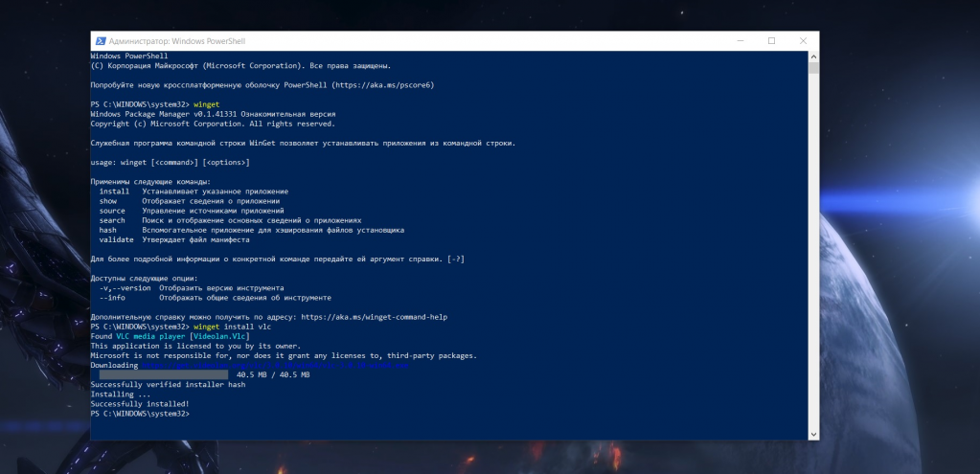
Task: Close the PowerShell window
Action: [803, 41]
